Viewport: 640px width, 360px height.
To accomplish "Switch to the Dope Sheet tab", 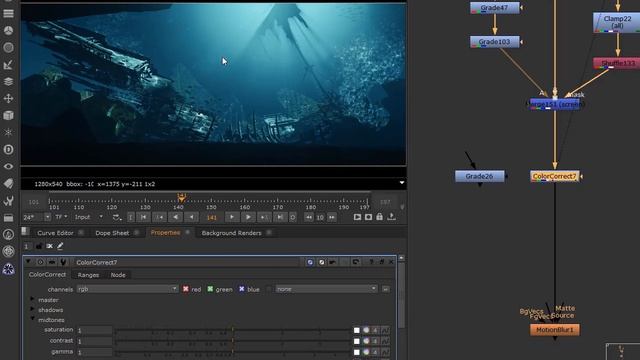I will coord(112,233).
